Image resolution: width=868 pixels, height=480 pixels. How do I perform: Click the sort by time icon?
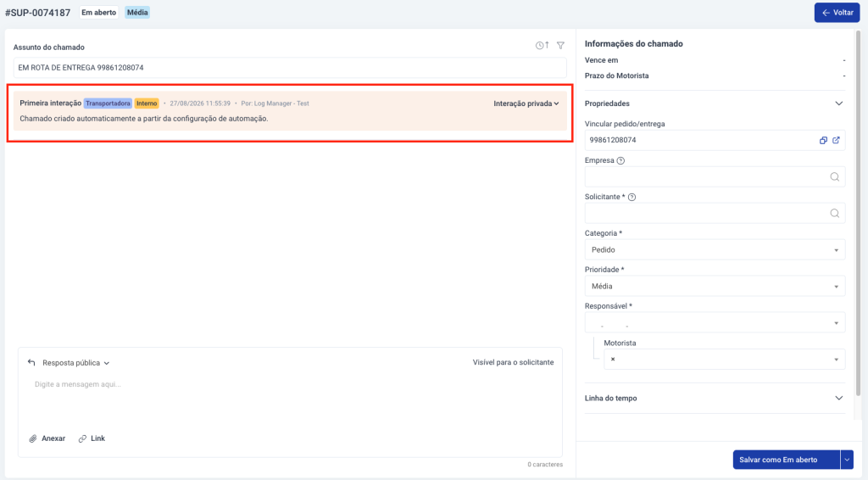click(542, 46)
